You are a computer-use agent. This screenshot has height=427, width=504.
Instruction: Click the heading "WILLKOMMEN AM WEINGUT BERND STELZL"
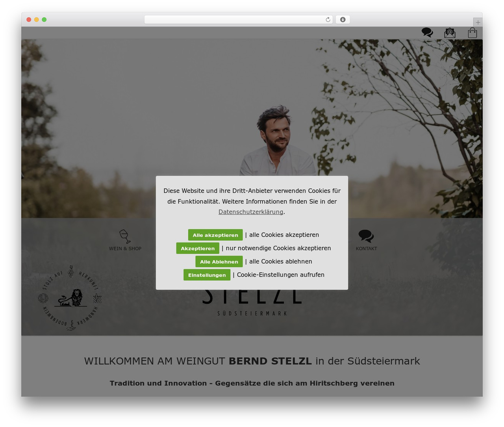click(198, 361)
